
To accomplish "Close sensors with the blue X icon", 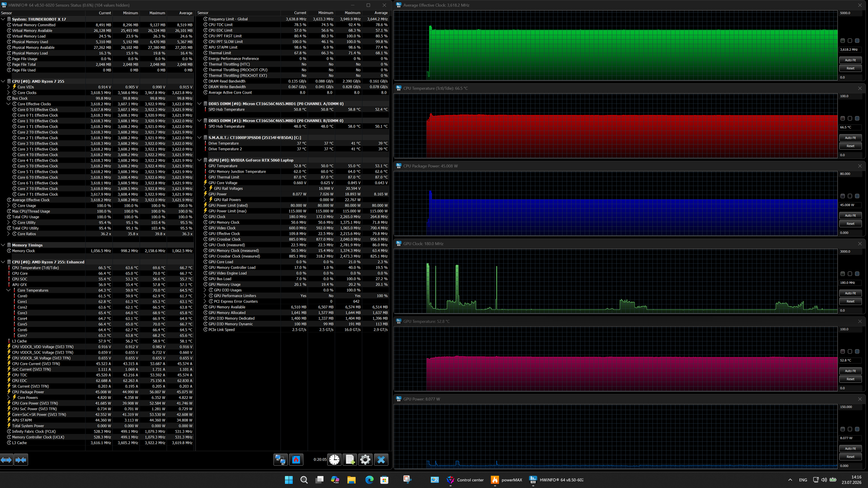I will [x=381, y=459].
